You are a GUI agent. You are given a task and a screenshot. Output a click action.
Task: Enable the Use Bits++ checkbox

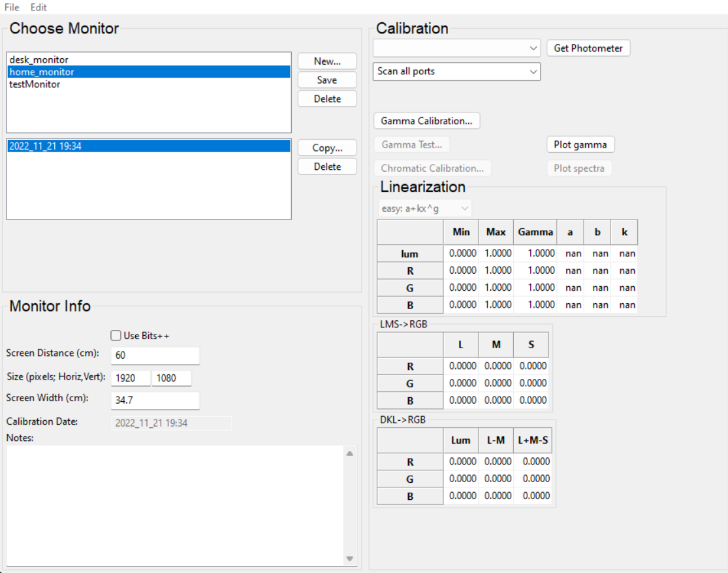click(116, 336)
